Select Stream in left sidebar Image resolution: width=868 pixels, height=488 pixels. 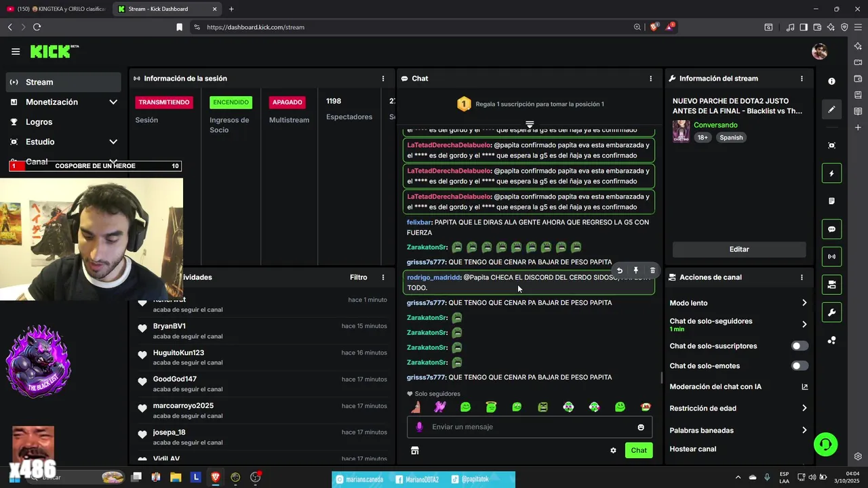pos(64,82)
